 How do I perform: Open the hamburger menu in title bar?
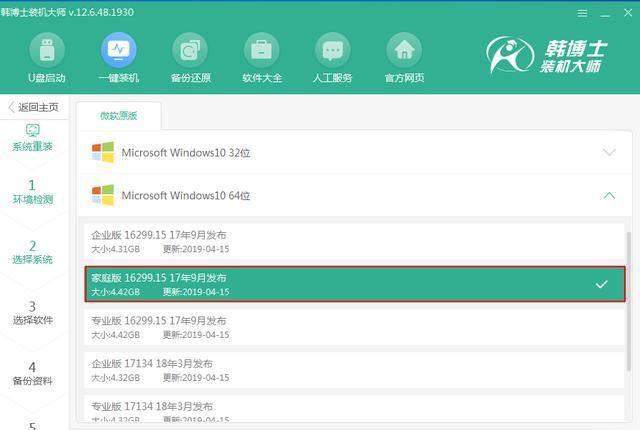pos(582,13)
